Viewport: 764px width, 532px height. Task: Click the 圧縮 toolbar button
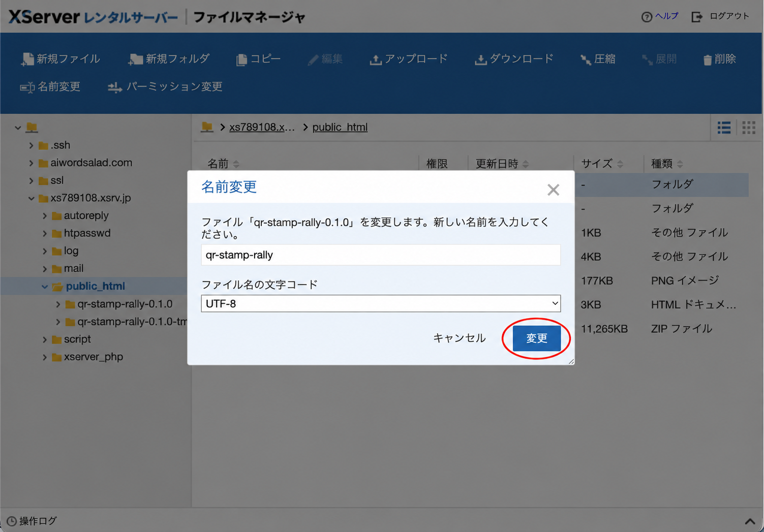pyautogui.click(x=598, y=59)
